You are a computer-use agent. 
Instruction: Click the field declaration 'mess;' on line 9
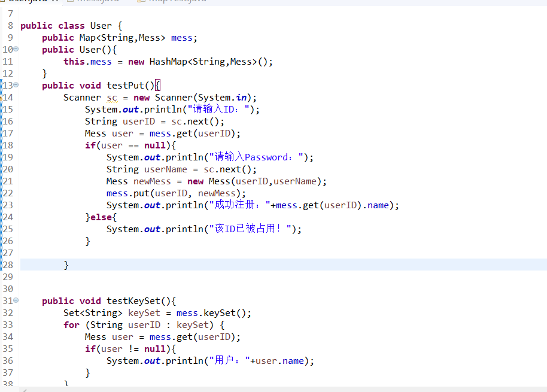click(x=184, y=38)
